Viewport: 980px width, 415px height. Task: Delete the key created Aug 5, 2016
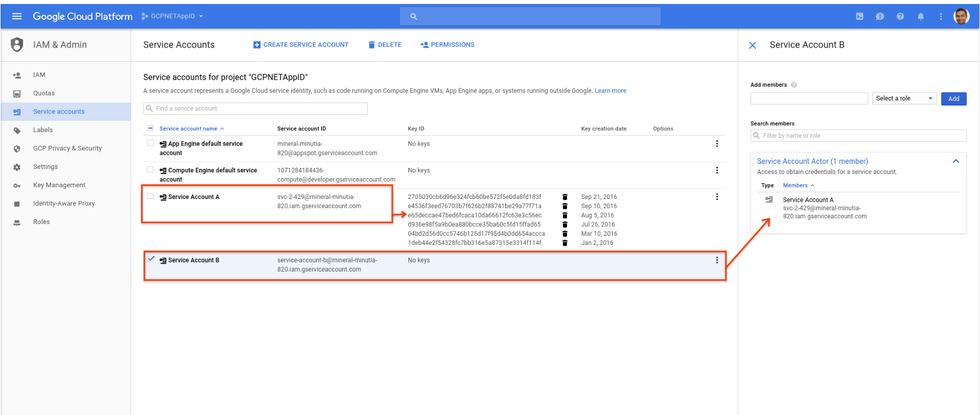565,215
